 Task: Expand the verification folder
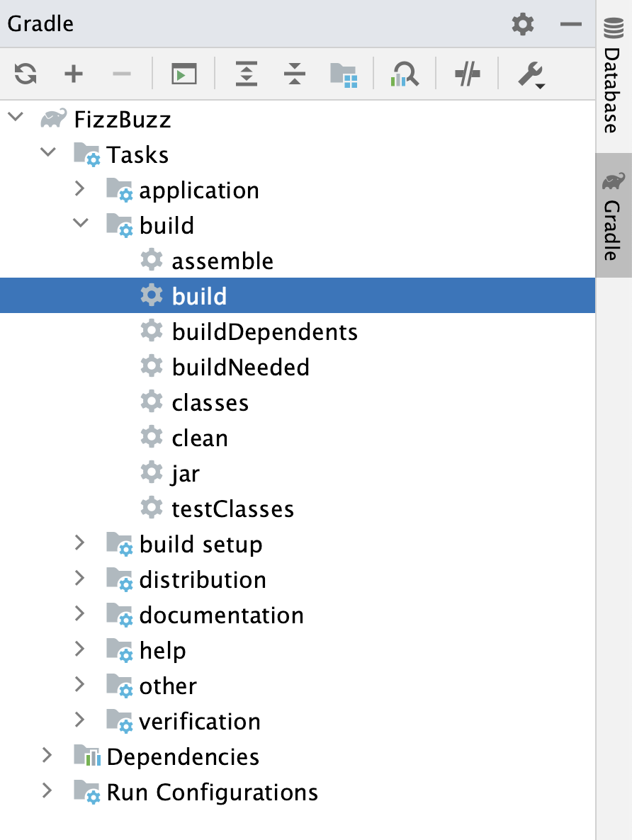(80, 720)
